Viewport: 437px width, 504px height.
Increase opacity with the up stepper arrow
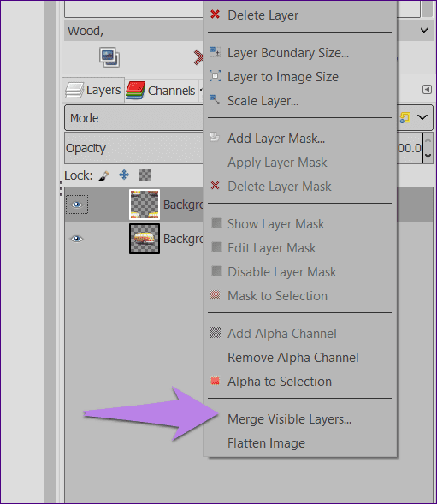[428, 140]
